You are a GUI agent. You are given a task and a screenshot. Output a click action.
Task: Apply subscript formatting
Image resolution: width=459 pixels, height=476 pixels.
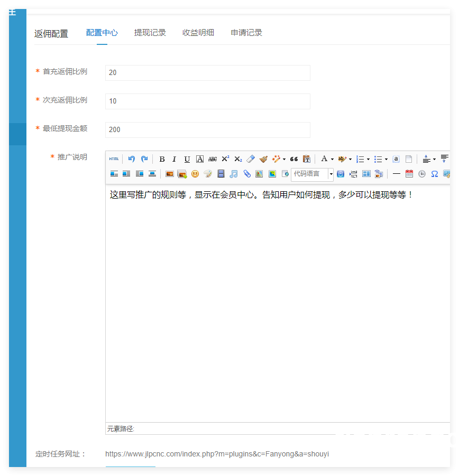[238, 159]
